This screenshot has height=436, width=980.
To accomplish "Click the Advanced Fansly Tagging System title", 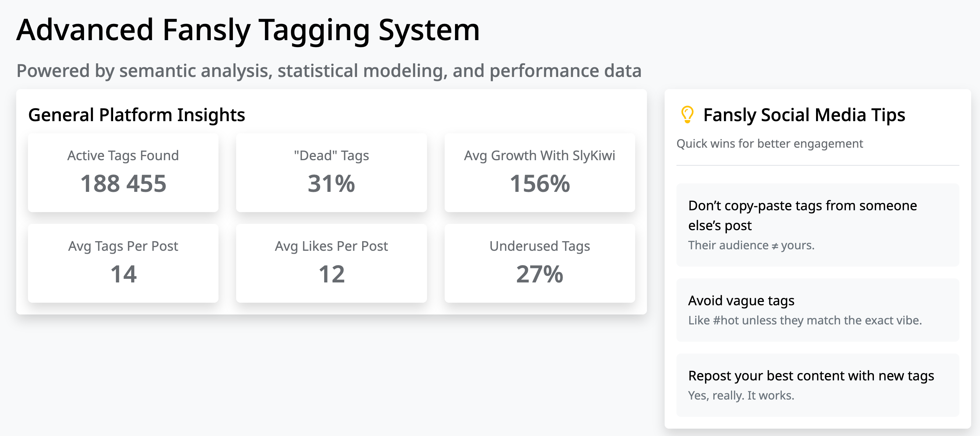I will click(248, 30).
